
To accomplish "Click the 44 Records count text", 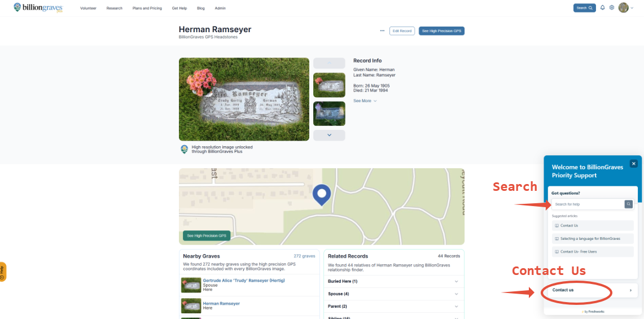I will 449,256.
